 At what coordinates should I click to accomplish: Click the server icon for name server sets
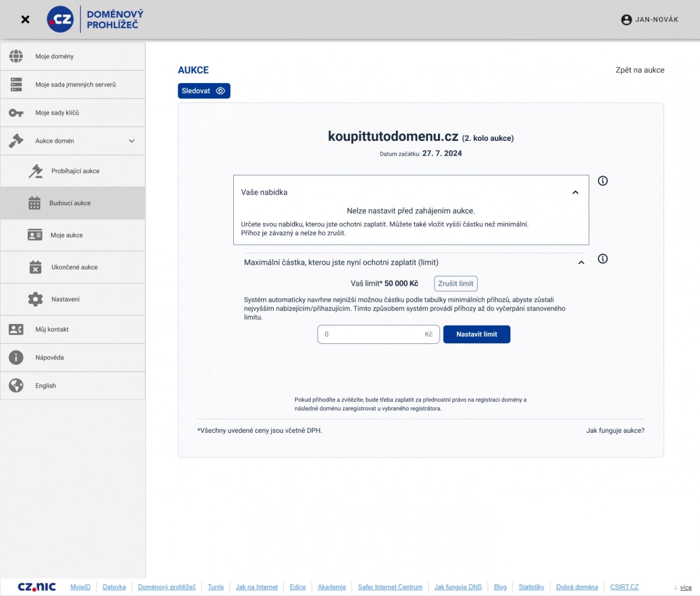[16, 85]
